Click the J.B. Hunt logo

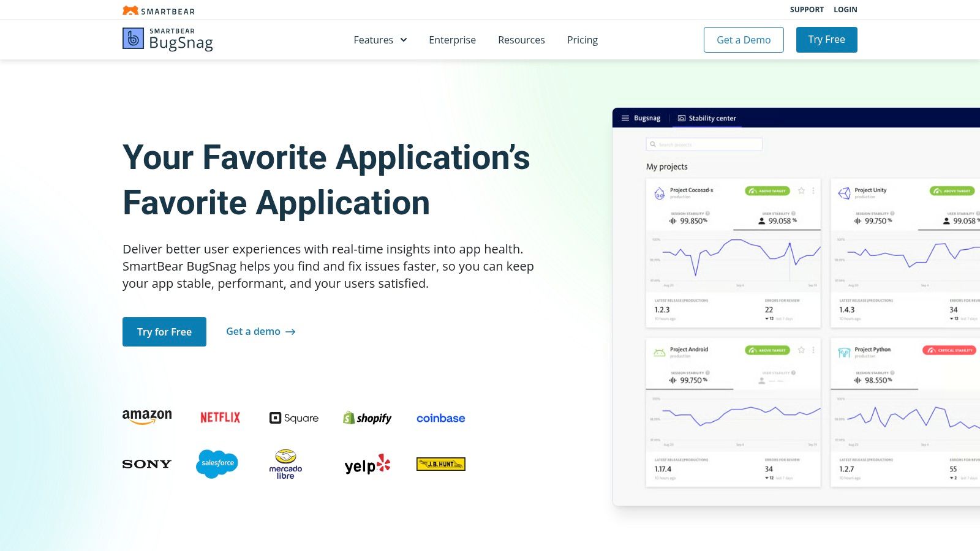441,464
